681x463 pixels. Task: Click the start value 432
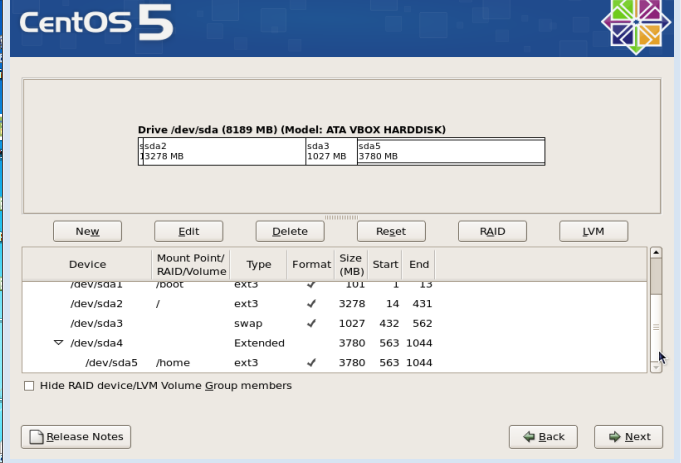pos(389,323)
